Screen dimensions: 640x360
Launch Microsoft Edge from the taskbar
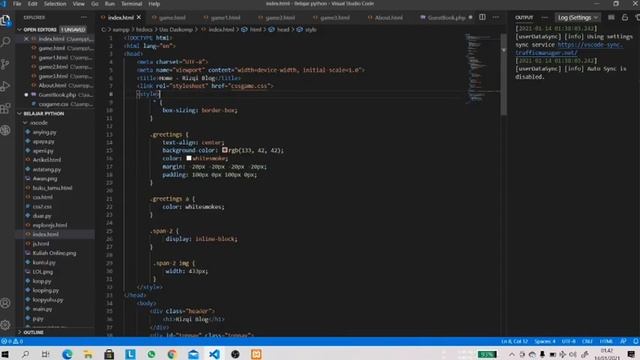pos(67,354)
